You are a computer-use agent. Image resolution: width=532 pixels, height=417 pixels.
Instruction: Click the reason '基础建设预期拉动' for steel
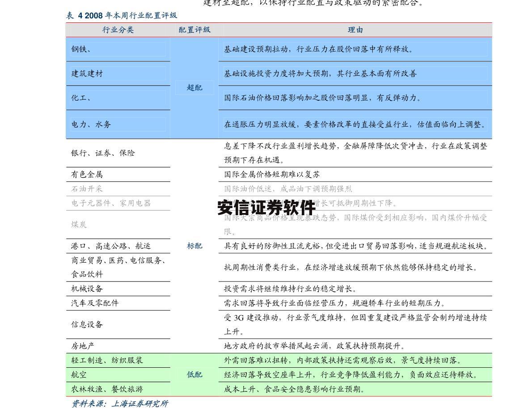pyautogui.click(x=256, y=49)
